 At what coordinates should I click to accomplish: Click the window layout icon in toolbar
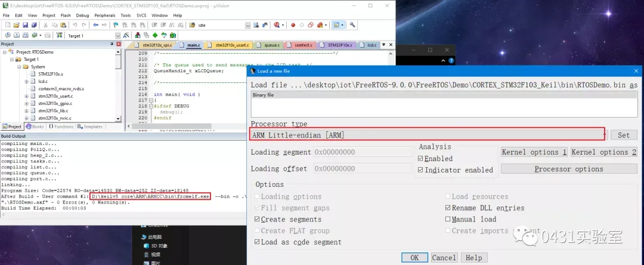[x=336, y=25]
